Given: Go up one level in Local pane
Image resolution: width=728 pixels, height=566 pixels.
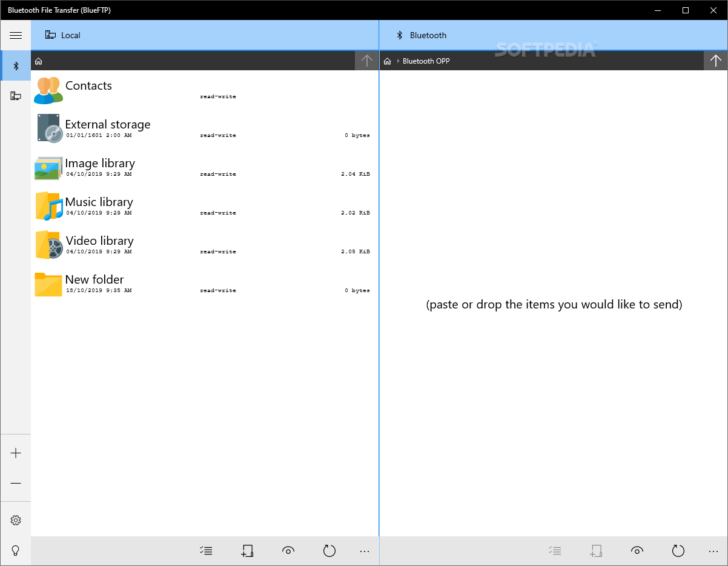Looking at the screenshot, I should pos(366,61).
